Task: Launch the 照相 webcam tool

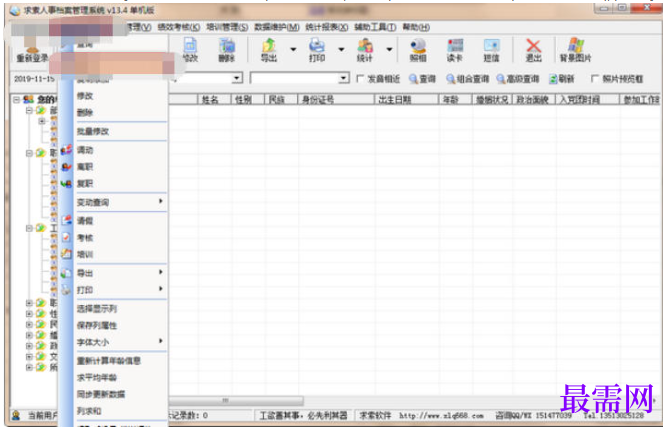Action: point(418,50)
